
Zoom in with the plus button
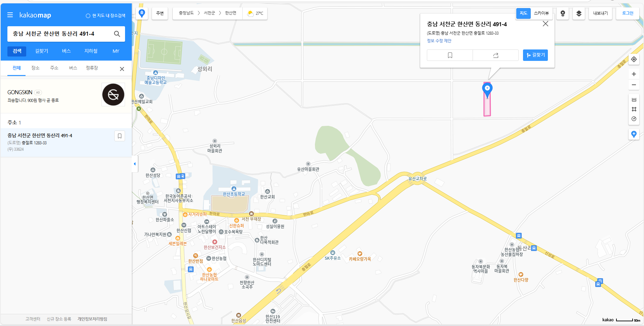634,74
